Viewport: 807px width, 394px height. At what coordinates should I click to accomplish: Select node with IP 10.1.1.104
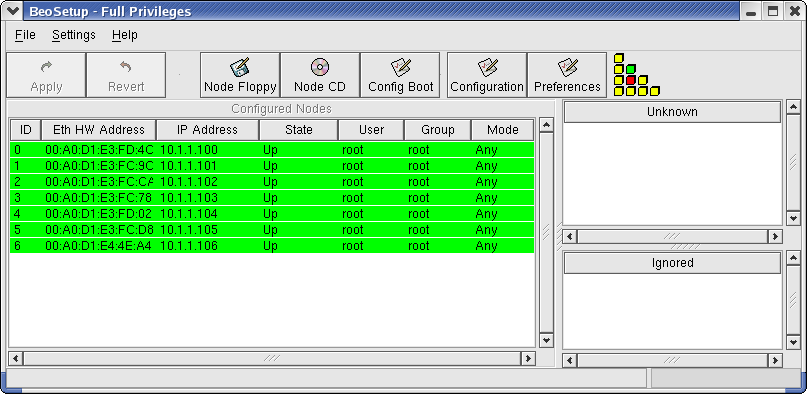click(x=272, y=213)
